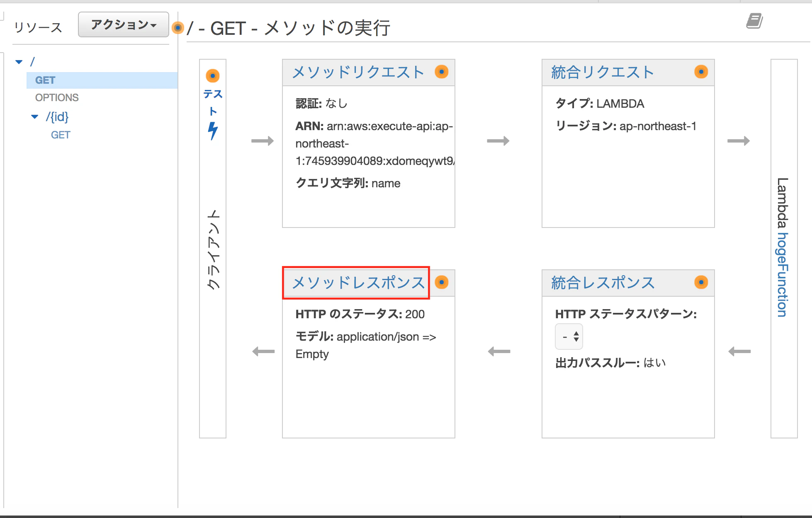Click the タイプ: LAMBDA text
This screenshot has height=518, width=812.
[600, 103]
